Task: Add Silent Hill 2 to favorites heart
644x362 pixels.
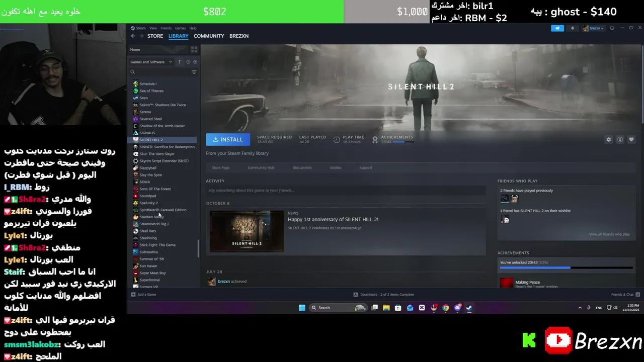Action: [631, 140]
